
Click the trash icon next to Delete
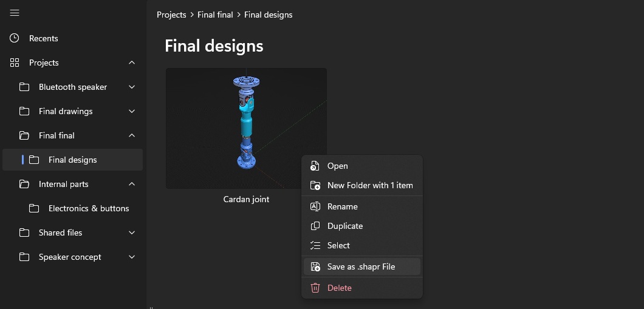[315, 288]
